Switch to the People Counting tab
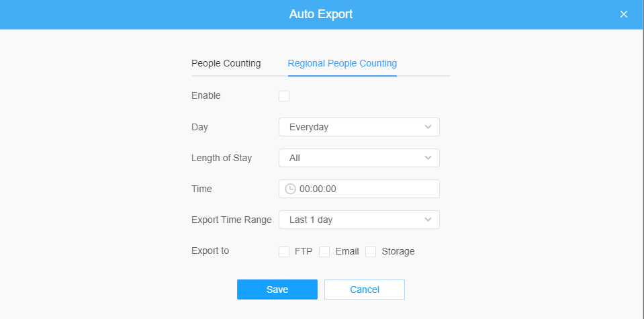The width and height of the screenshot is (644, 319). (x=226, y=63)
